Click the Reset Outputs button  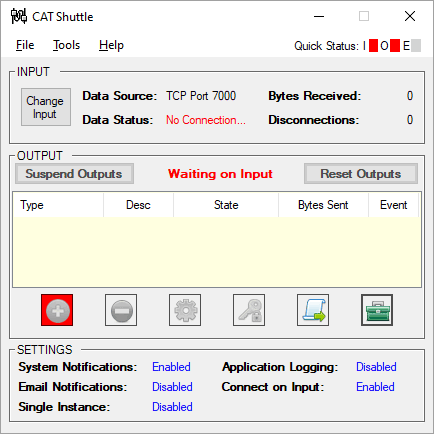point(361,174)
